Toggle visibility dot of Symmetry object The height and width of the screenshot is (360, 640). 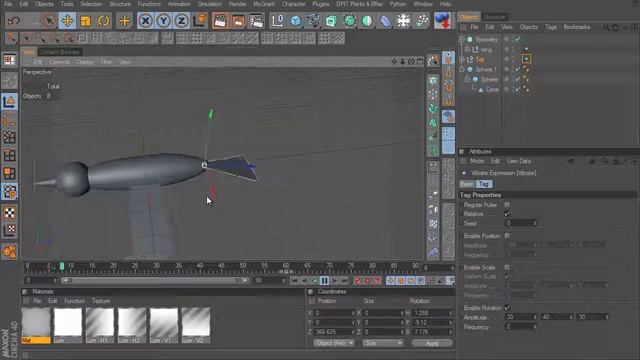pyautogui.click(x=507, y=39)
